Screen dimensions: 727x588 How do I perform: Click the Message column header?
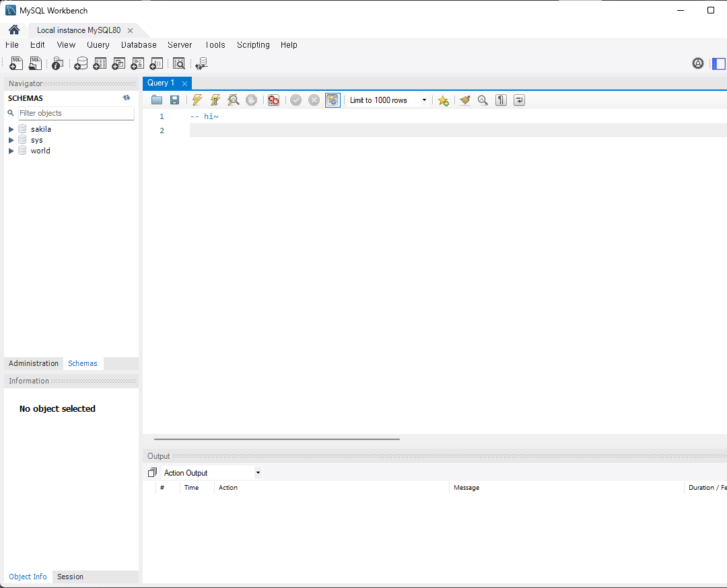click(x=466, y=488)
